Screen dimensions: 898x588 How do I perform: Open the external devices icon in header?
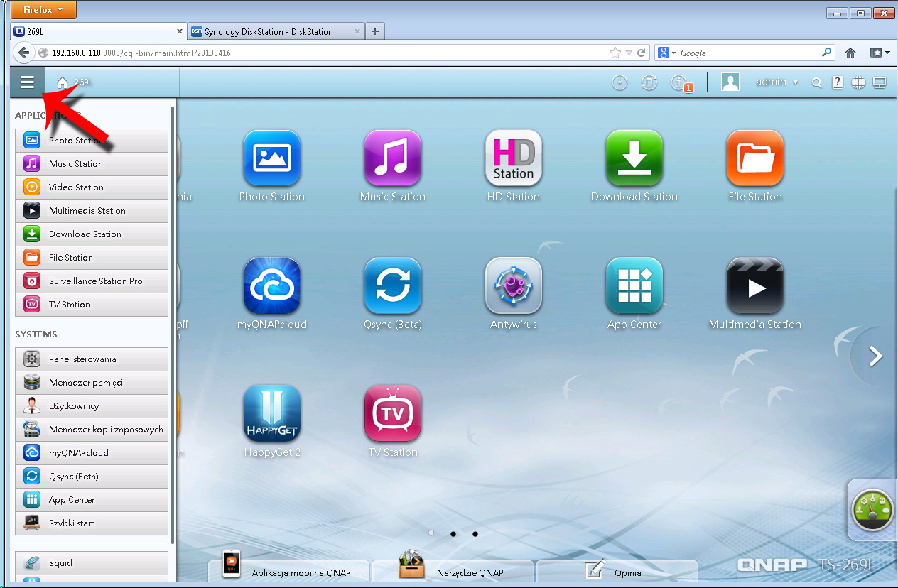(x=649, y=82)
